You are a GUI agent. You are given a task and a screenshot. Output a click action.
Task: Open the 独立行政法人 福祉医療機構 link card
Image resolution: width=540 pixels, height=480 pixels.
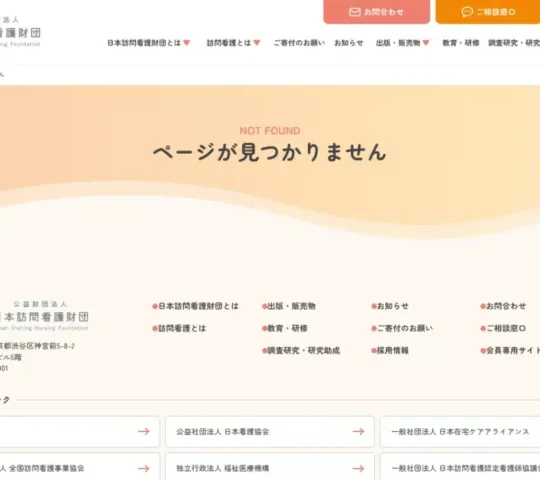click(x=270, y=467)
